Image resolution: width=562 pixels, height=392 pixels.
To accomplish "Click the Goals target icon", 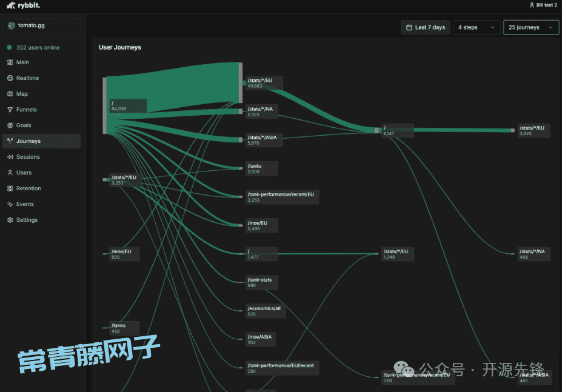I will (x=10, y=125).
